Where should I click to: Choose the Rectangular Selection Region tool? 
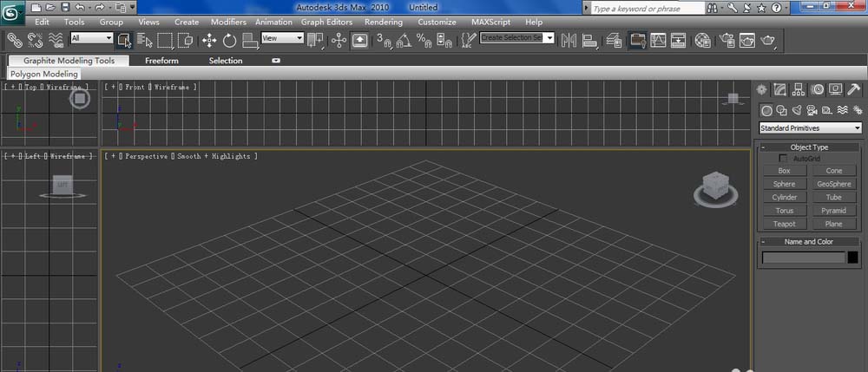pyautogui.click(x=165, y=41)
